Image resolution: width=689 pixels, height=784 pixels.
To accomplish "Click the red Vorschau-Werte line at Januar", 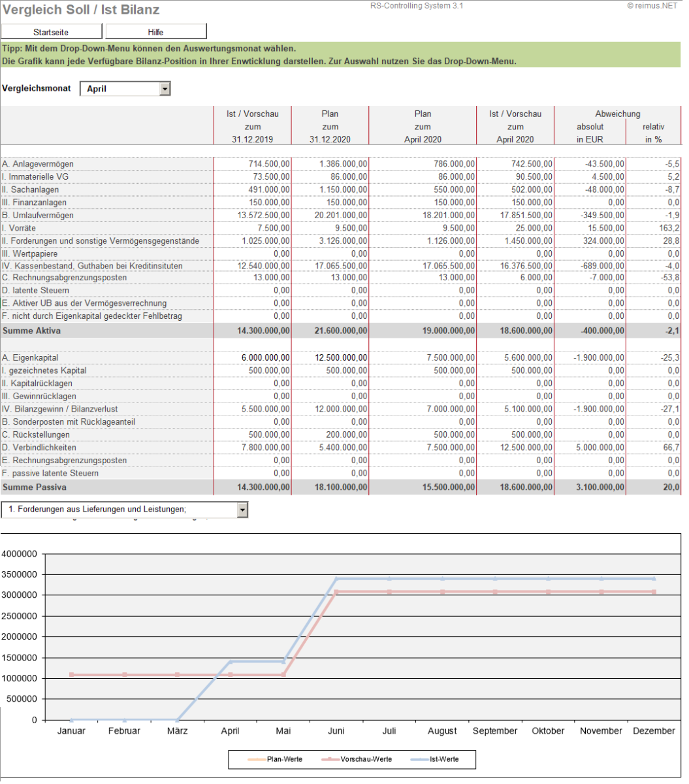I will (x=71, y=674).
